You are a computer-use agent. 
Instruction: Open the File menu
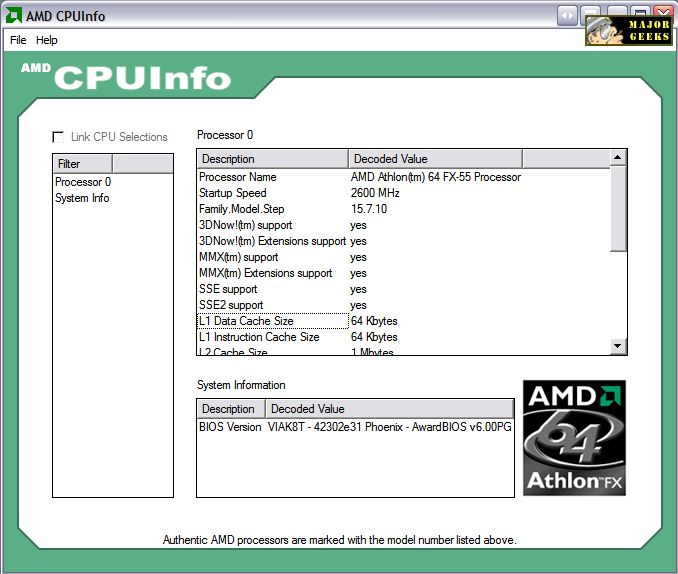click(x=18, y=40)
